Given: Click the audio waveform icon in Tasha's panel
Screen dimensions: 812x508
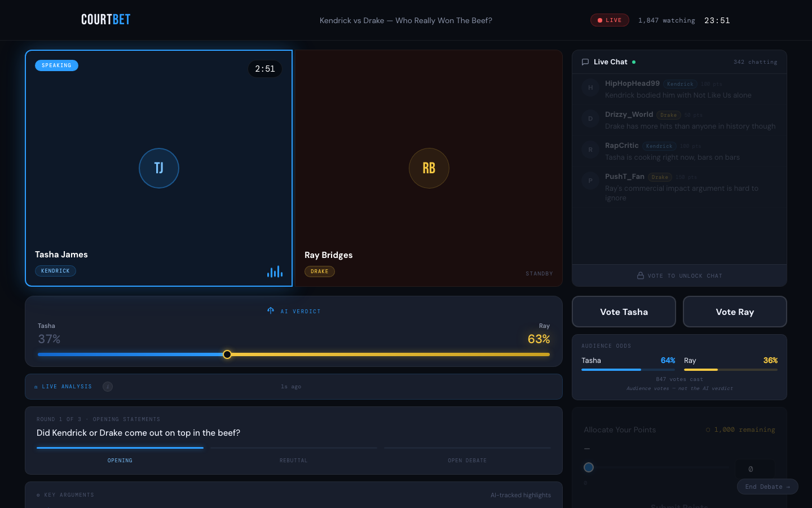Looking at the screenshot, I should point(275,271).
